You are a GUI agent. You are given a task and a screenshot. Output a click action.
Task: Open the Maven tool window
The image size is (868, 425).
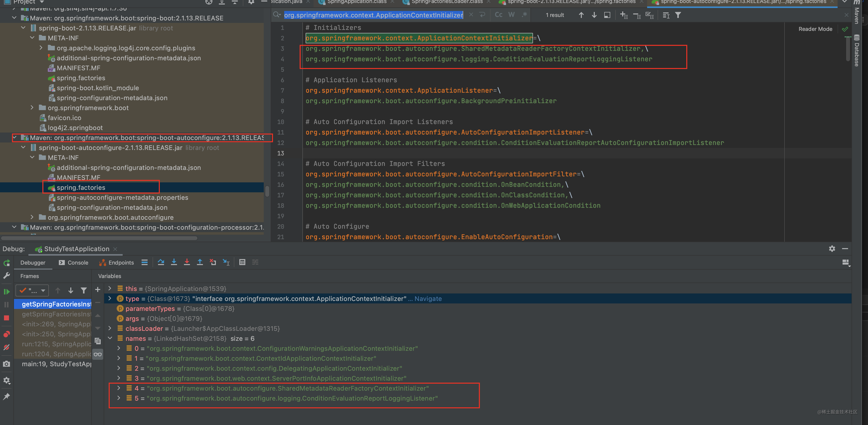pyautogui.click(x=856, y=12)
